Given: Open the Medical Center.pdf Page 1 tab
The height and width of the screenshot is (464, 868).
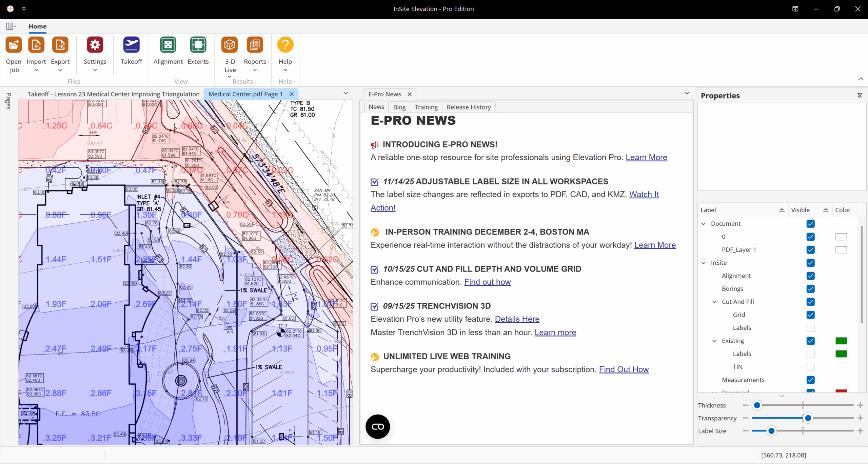Looking at the screenshot, I should pos(246,94).
